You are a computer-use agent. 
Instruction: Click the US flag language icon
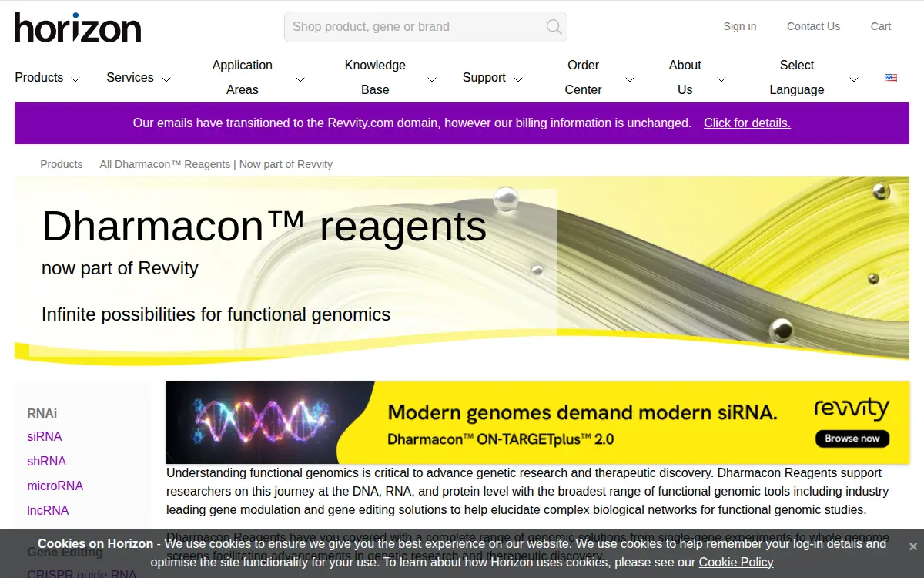891,78
